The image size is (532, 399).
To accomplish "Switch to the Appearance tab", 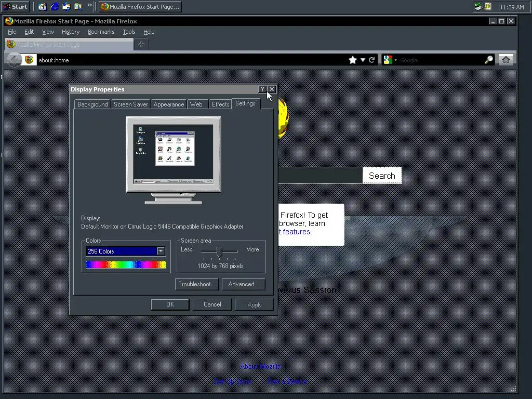I will pyautogui.click(x=169, y=104).
